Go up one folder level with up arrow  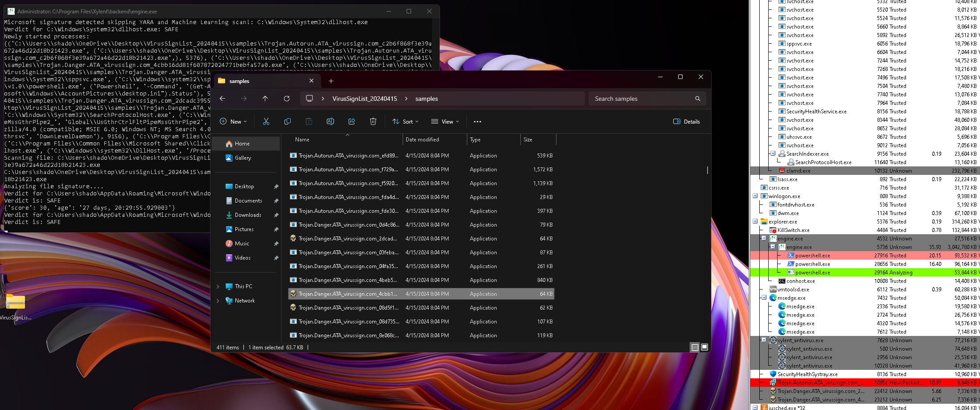click(265, 99)
